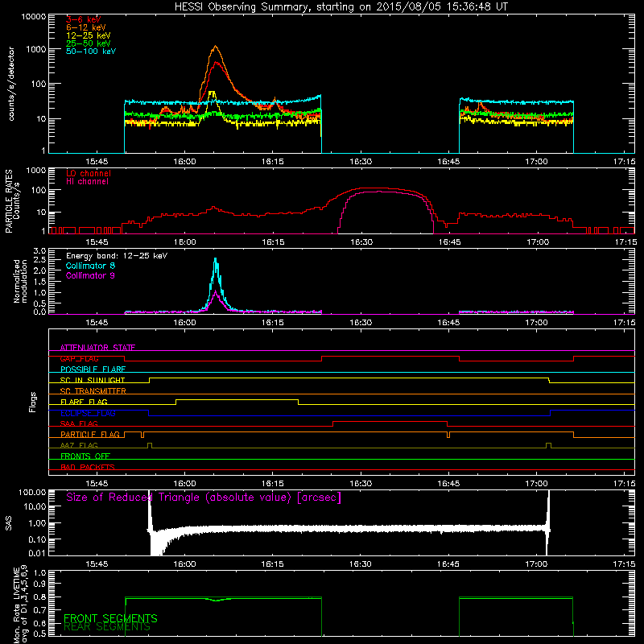Select the Collimator 8 legend entry
This screenshot has width=644, height=644.
(x=90, y=266)
